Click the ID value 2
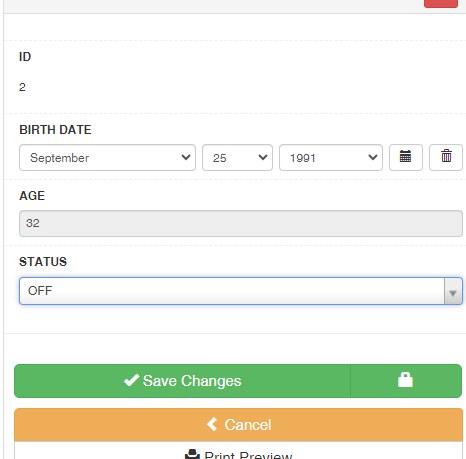This screenshot has width=466, height=459. point(22,87)
